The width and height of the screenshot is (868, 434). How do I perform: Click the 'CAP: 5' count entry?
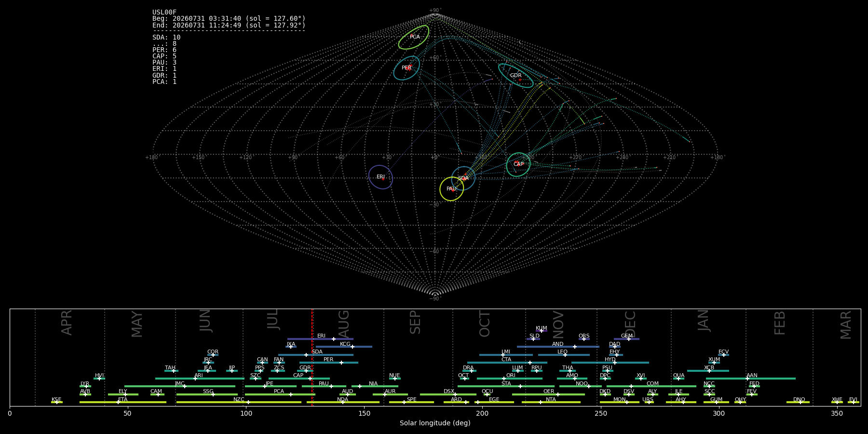tap(164, 56)
